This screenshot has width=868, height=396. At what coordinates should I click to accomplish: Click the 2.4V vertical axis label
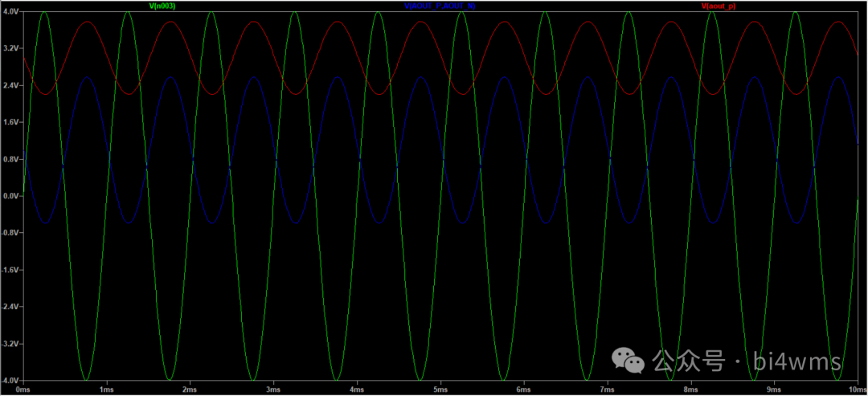pyautogui.click(x=10, y=85)
